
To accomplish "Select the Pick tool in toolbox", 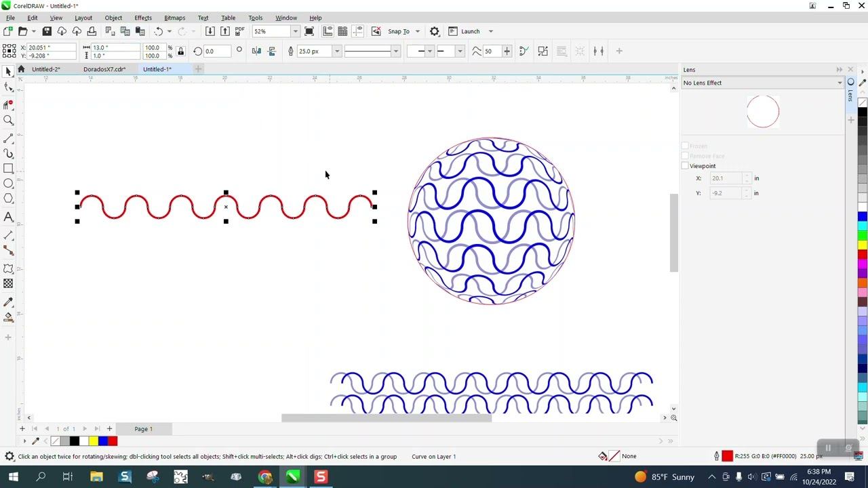I will [x=8, y=72].
